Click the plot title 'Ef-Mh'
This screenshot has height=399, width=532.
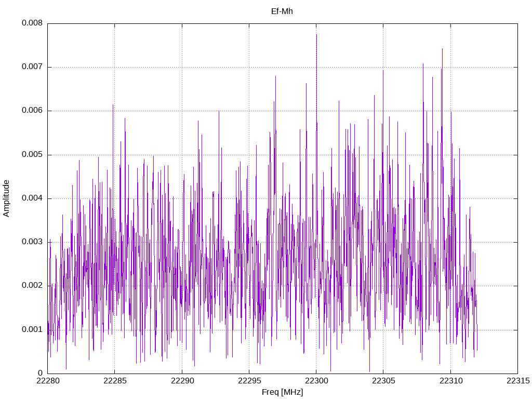(x=282, y=11)
